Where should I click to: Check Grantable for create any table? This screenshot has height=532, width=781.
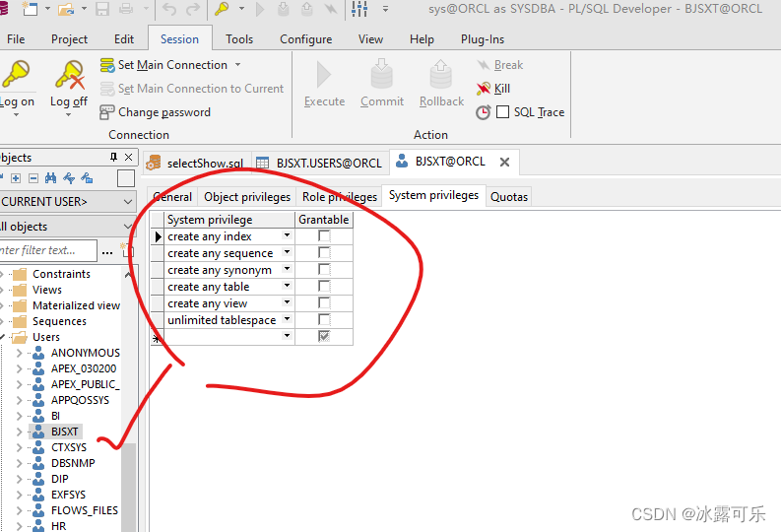pos(324,286)
